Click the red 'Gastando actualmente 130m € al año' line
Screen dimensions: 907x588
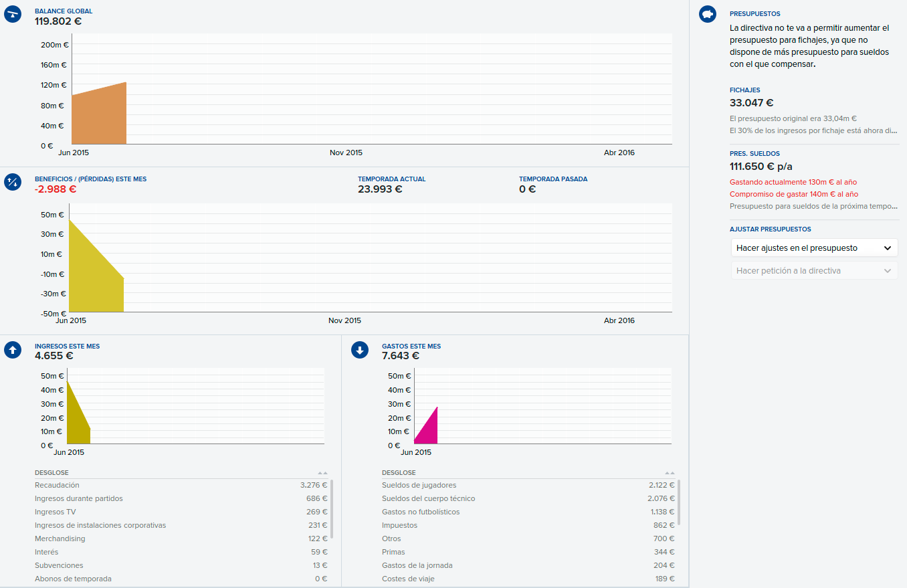(793, 182)
